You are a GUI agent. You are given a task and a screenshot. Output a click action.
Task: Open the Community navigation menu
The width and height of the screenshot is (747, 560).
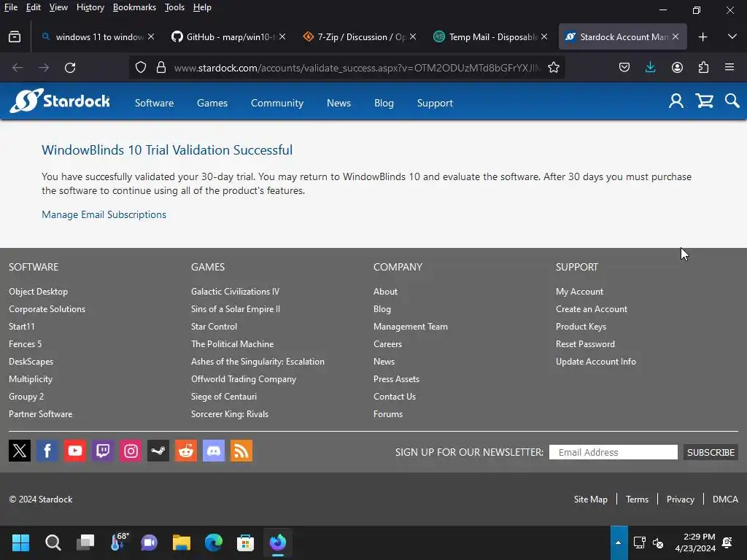pos(276,103)
